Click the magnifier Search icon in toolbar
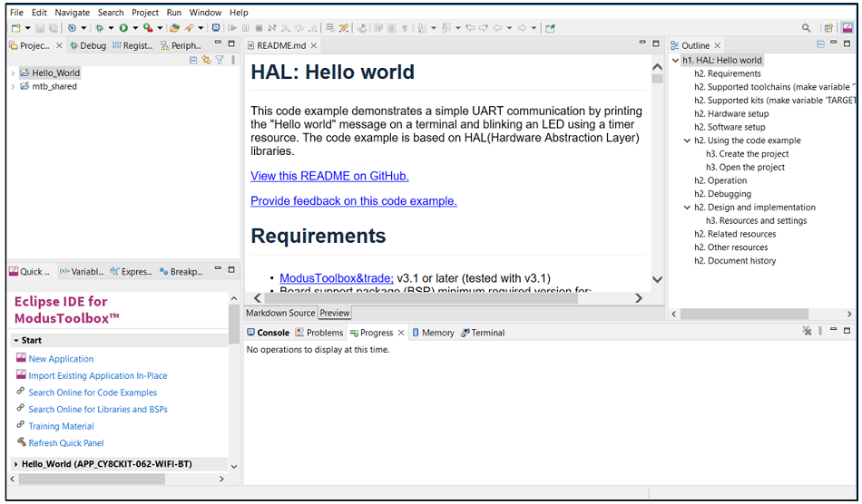The width and height of the screenshot is (862, 504). tap(806, 28)
